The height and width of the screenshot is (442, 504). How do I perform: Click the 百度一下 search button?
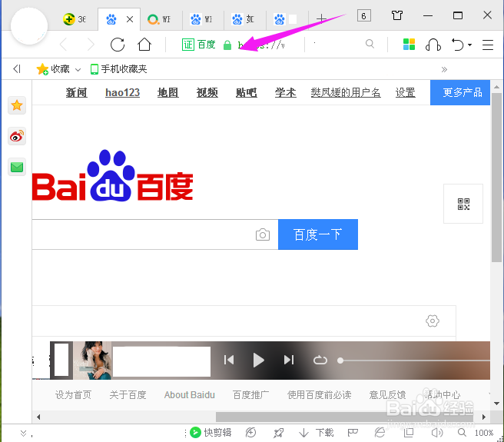(x=318, y=234)
